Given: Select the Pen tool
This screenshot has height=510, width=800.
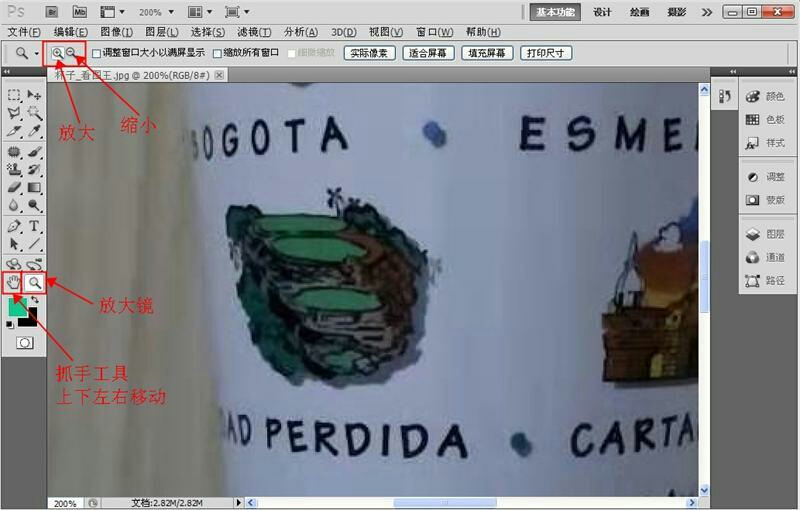Looking at the screenshot, I should click(14, 226).
